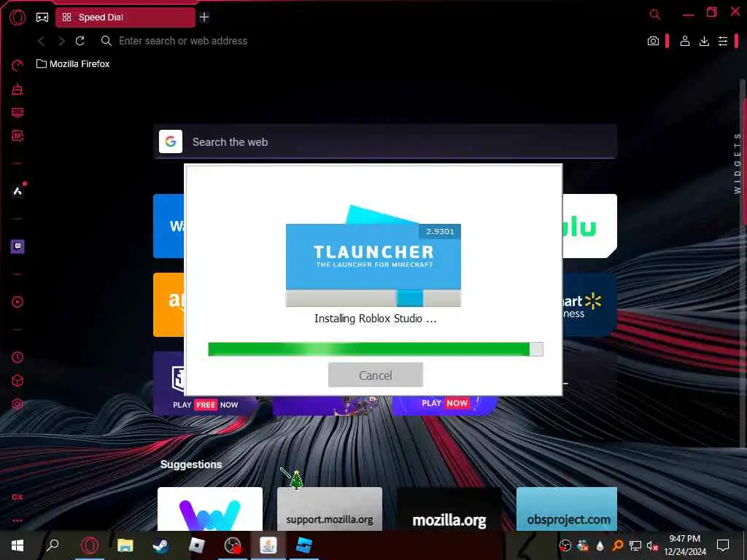Click the Search the web box

pos(385,141)
